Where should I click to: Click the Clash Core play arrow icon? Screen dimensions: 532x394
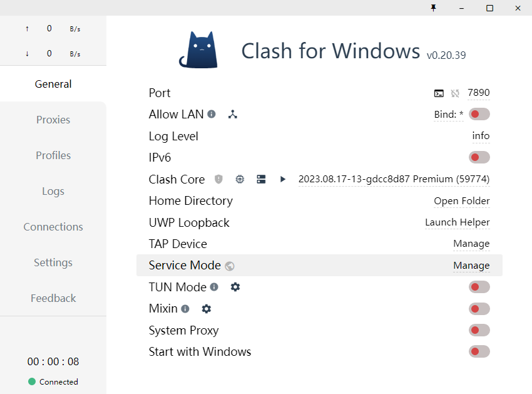(283, 179)
